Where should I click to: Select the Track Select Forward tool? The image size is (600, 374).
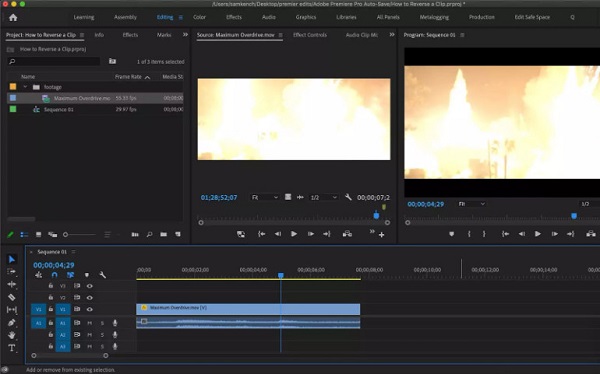pyautogui.click(x=11, y=272)
